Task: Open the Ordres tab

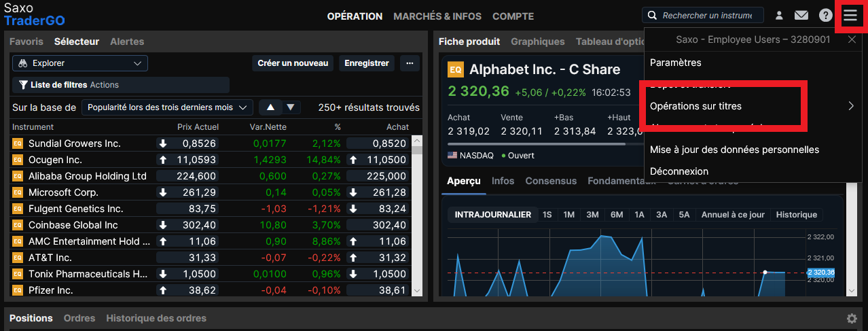Action: (79, 318)
